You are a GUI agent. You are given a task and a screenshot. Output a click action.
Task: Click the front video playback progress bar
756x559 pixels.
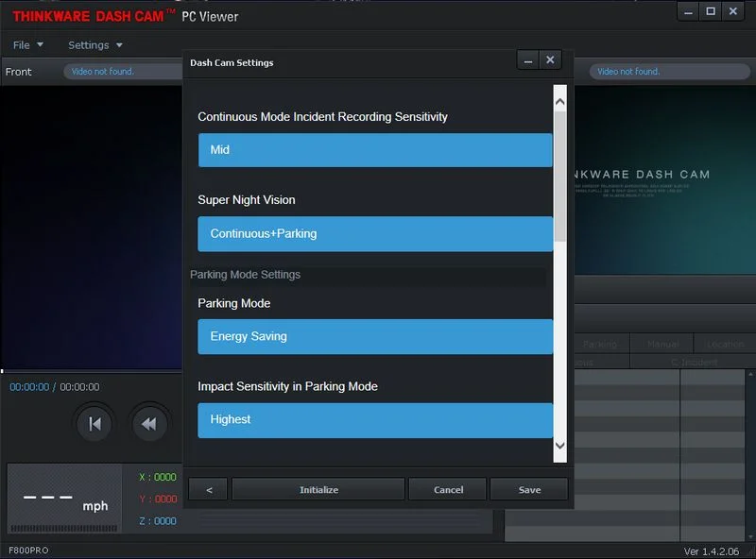(92, 371)
